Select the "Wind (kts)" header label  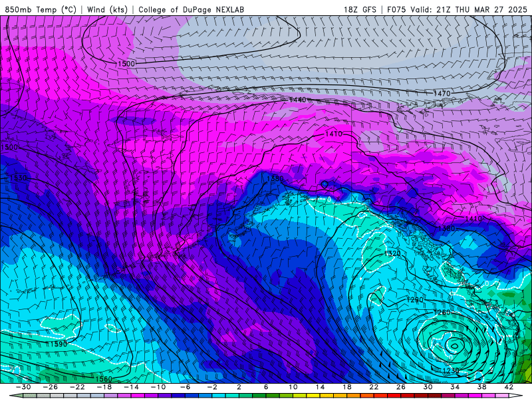pyautogui.click(x=107, y=9)
